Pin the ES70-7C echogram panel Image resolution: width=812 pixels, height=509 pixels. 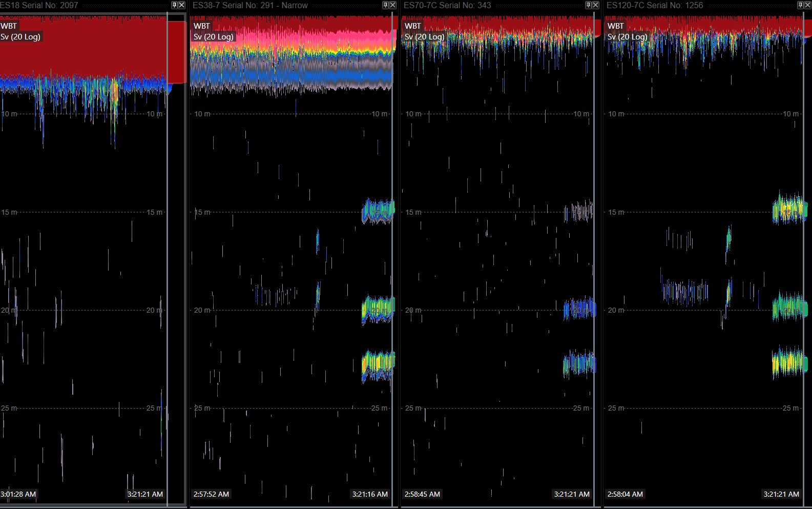(x=589, y=5)
